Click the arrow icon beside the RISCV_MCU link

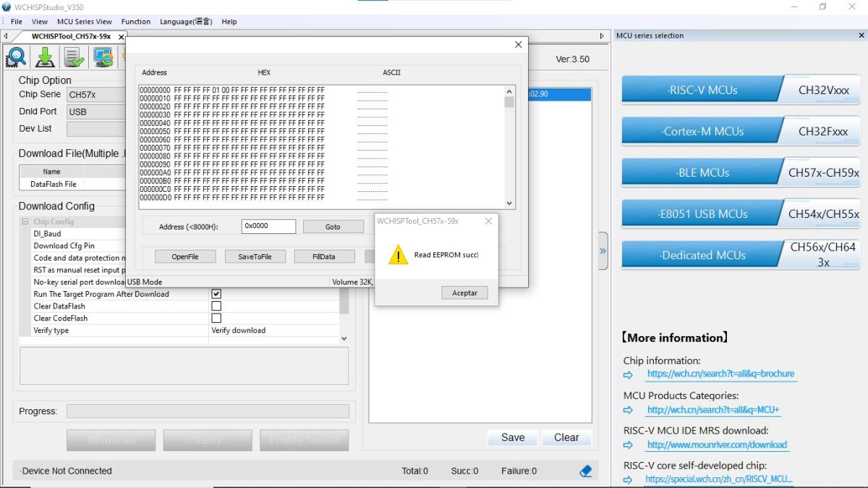(628, 479)
